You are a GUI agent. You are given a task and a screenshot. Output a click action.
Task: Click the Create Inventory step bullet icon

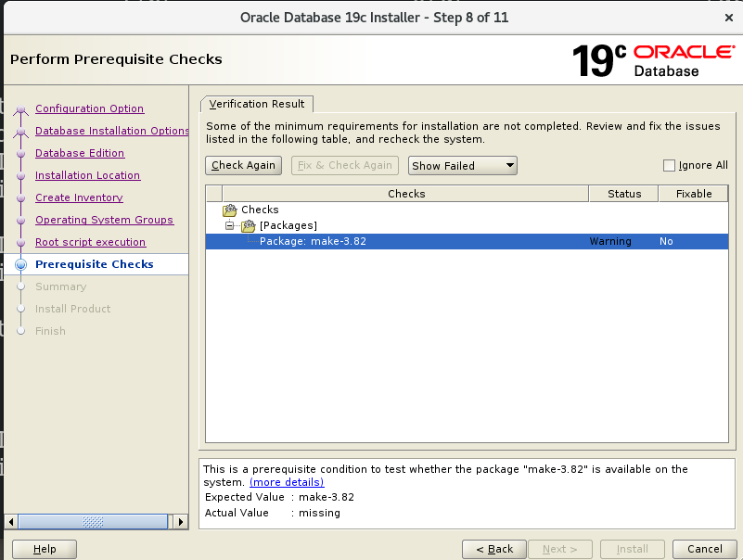tap(20, 198)
